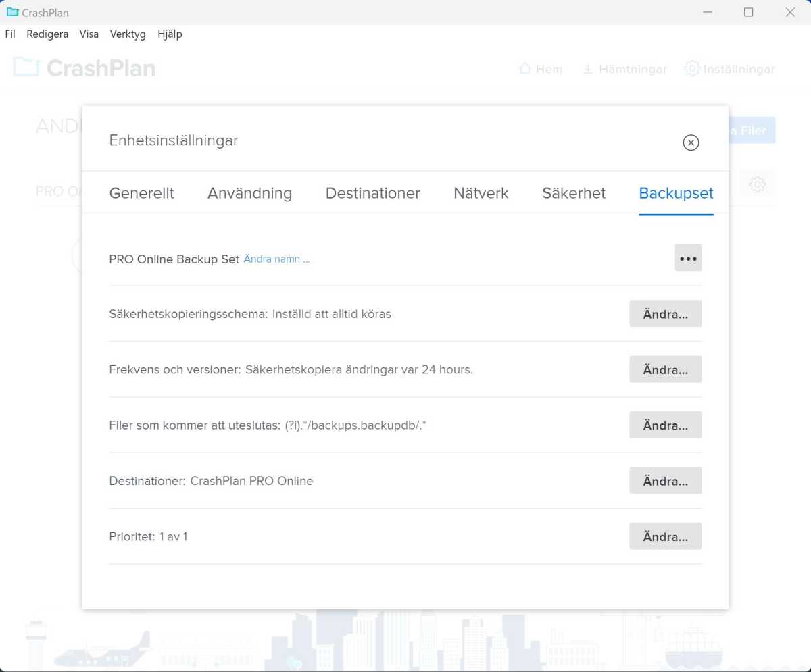This screenshot has height=672, width=811.
Task: Click Ändra for Säkerhetskopieringsschema
Action: coord(666,314)
